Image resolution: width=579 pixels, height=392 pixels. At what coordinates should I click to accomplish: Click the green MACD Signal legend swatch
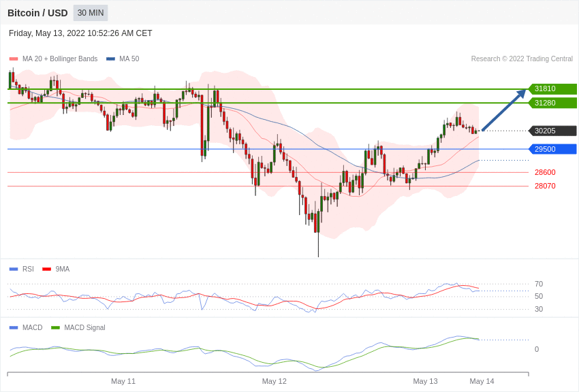55,327
